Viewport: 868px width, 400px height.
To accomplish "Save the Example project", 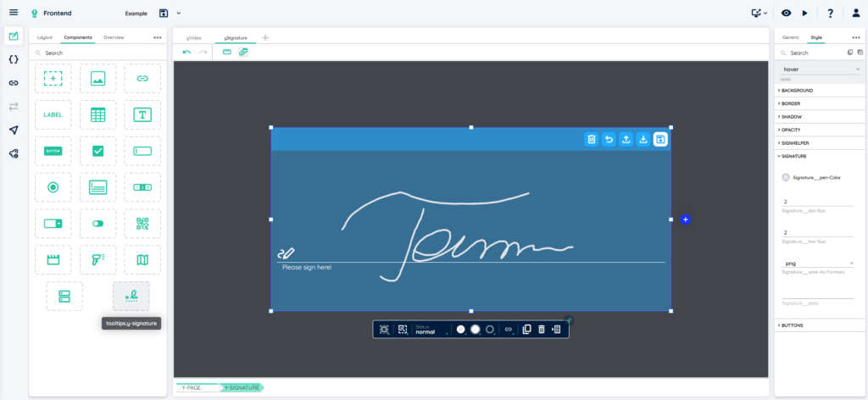I will [x=164, y=13].
